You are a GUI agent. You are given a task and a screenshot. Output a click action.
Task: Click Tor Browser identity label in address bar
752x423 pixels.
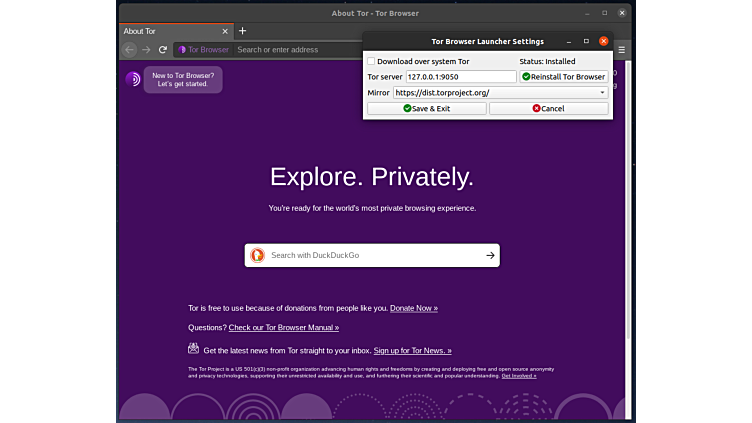click(203, 49)
